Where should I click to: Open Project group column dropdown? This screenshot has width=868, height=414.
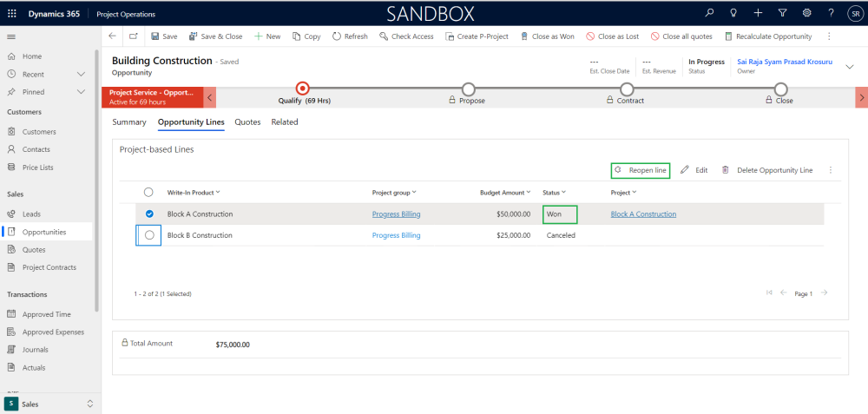pos(394,193)
